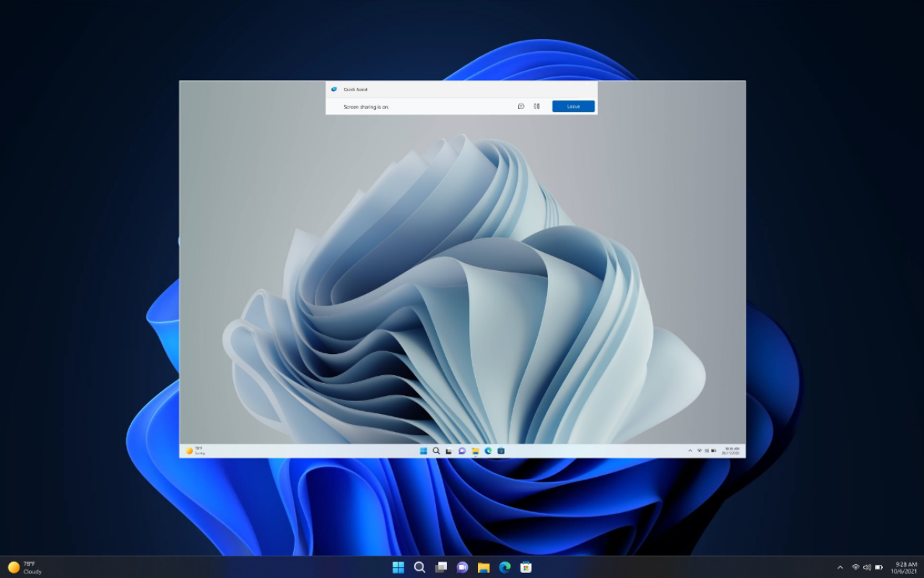
Task: Open the Start menu in the shared remote screen
Action: [423, 451]
